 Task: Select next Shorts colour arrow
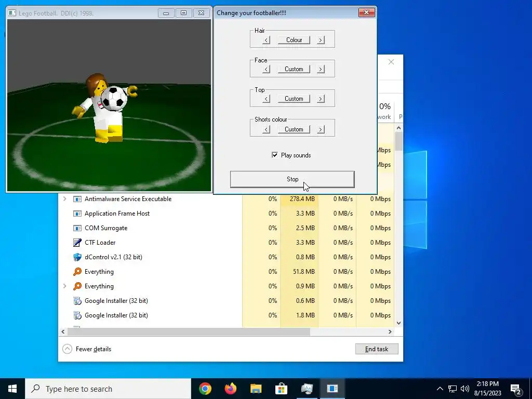click(321, 129)
